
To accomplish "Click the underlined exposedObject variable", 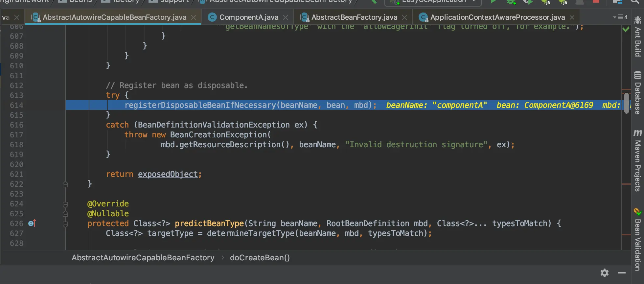I will click(x=168, y=174).
